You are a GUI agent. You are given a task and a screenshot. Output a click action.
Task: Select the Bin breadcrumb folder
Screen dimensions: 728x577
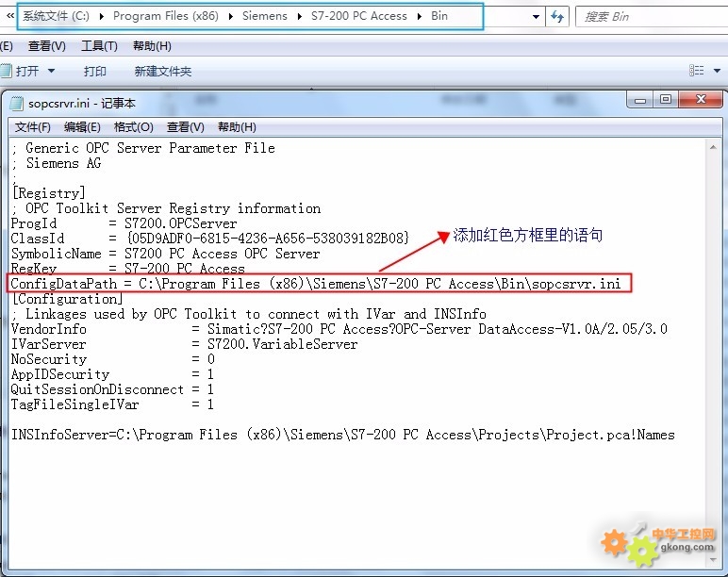439,16
